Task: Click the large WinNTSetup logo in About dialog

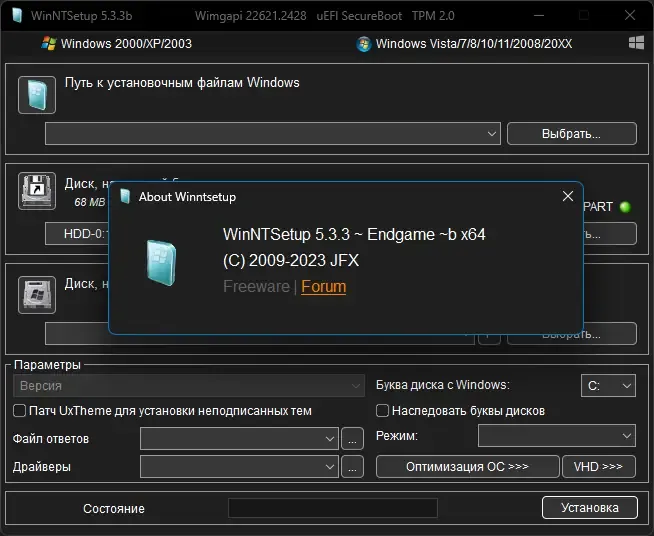Action: tap(161, 263)
